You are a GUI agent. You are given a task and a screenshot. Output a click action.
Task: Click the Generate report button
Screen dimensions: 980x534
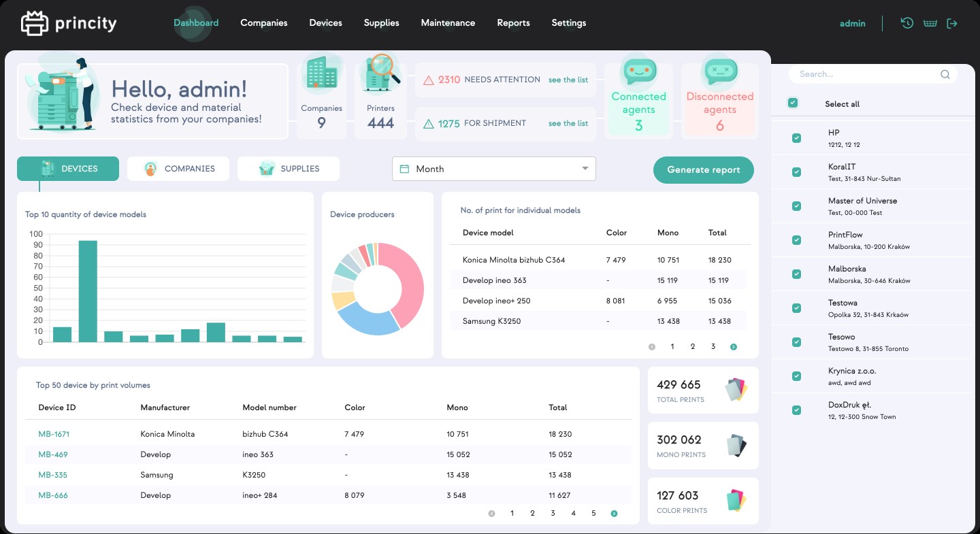coord(704,170)
